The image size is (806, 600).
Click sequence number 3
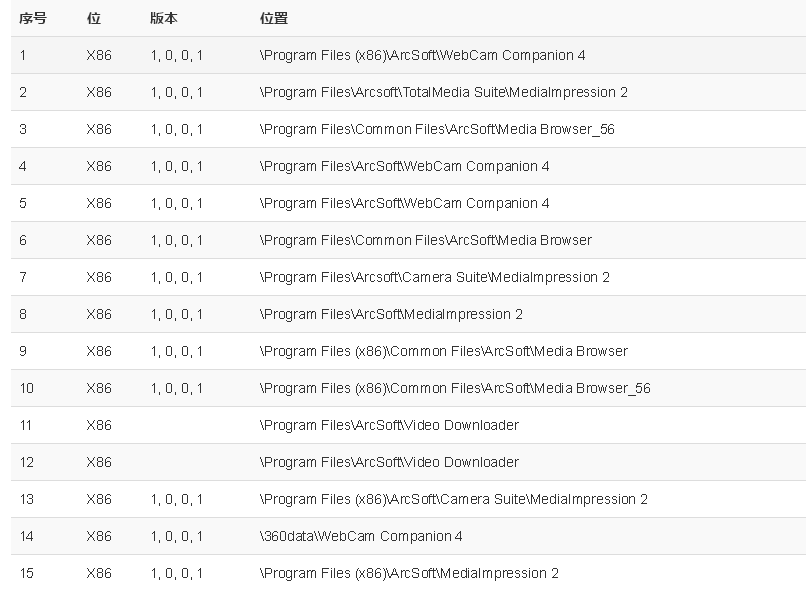click(x=23, y=129)
